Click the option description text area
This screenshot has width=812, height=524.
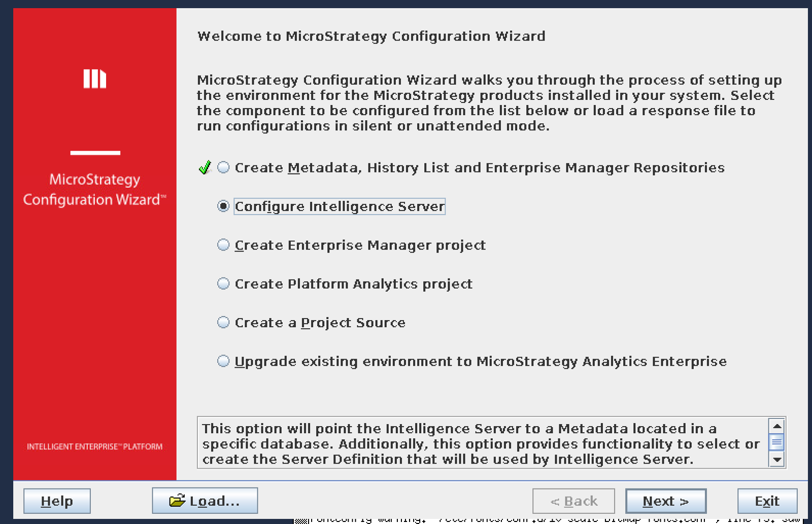[477, 444]
